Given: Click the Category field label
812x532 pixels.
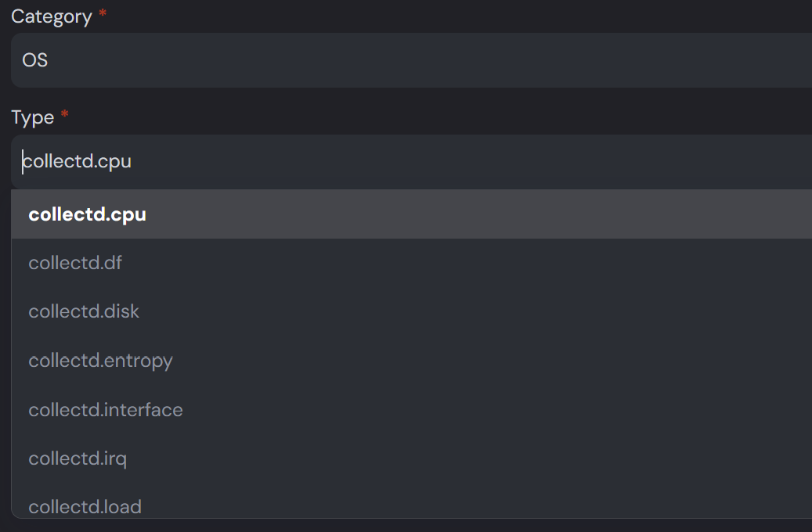Looking at the screenshot, I should click(51, 16).
